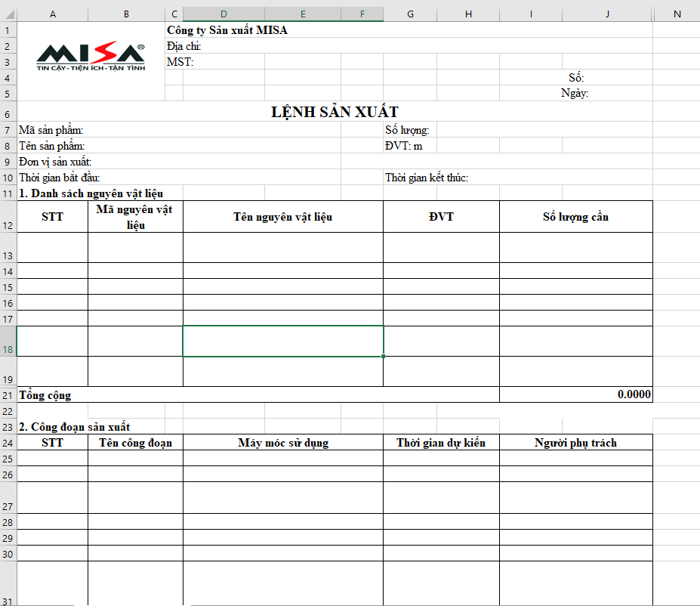This screenshot has height=606, width=700.
Task: Select row 1 header
Action: point(8,30)
